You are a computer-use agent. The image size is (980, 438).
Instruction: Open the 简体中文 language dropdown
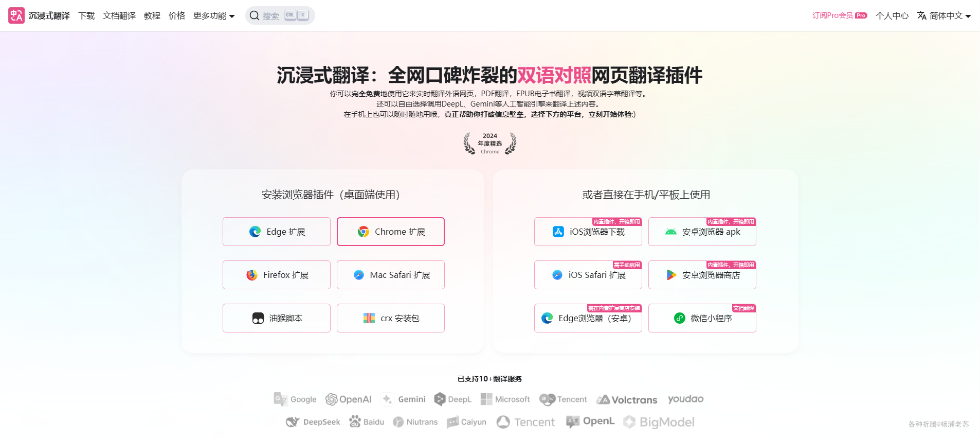(x=945, y=15)
